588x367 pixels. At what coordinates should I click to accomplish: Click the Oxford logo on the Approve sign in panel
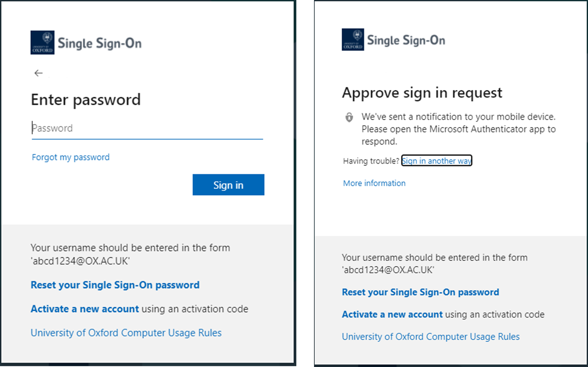tap(353, 39)
